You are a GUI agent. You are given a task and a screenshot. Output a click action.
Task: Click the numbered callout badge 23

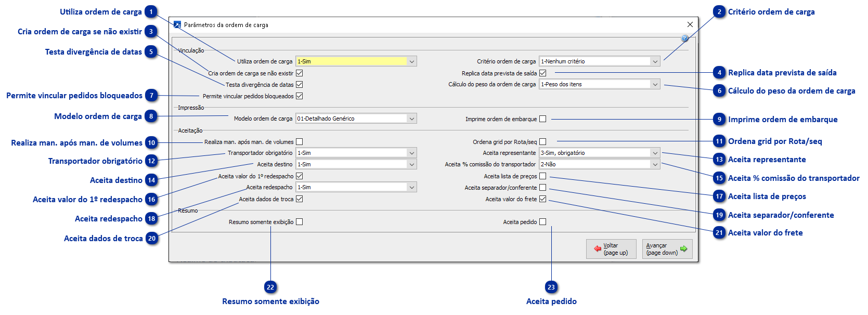[551, 287]
